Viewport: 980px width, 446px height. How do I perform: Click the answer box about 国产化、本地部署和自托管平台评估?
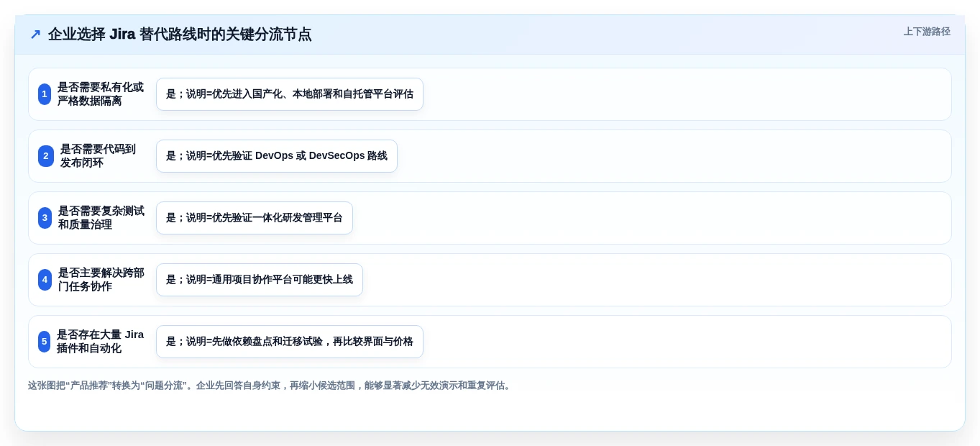tap(290, 94)
